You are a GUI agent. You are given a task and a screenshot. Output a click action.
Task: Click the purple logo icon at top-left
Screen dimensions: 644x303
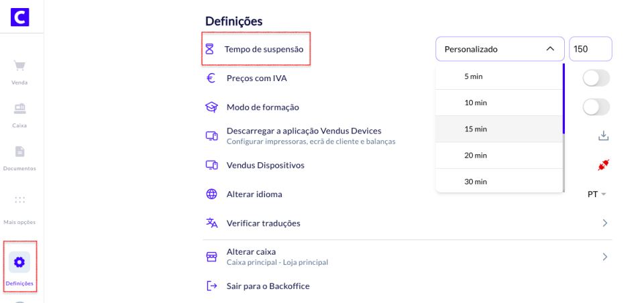20,17
